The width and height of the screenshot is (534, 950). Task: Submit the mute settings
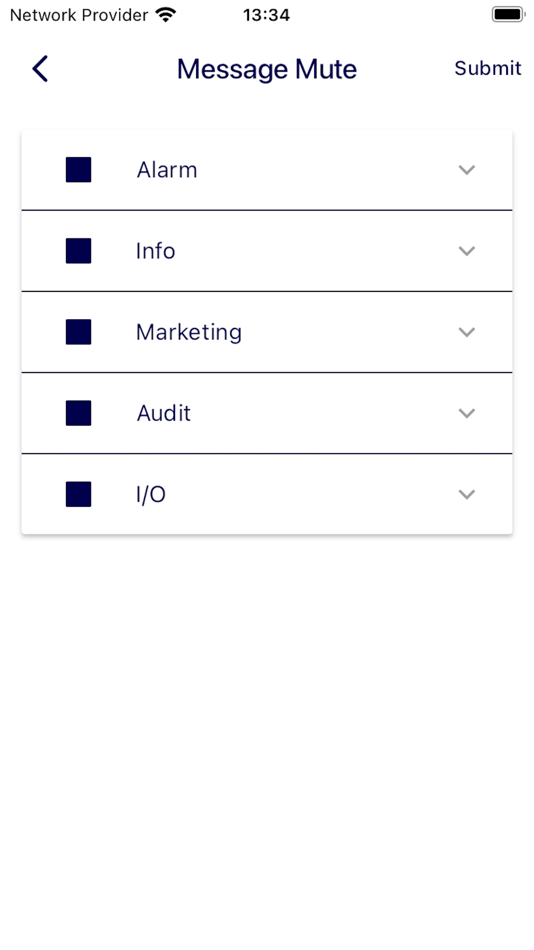[x=488, y=68]
